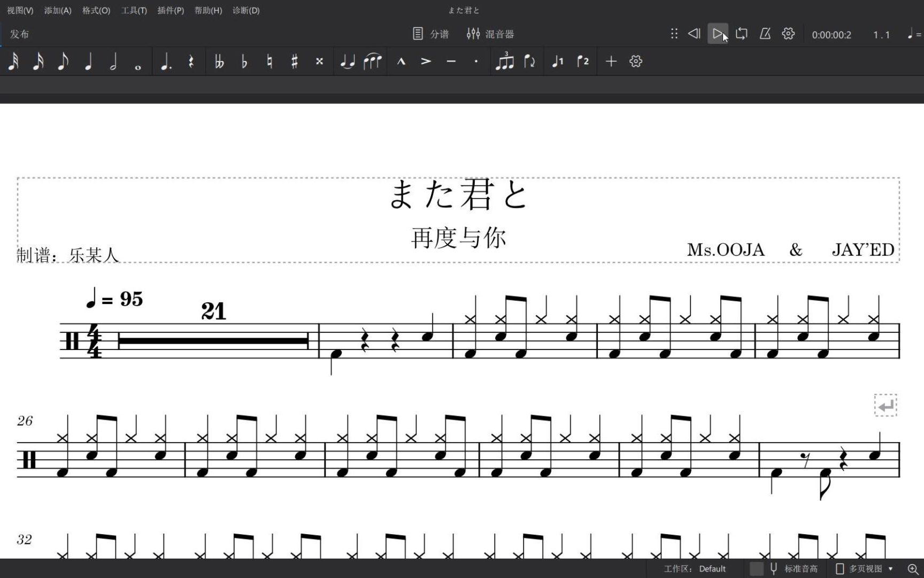924x578 pixels.
Task: Flip the note stem direction
Action: point(529,62)
